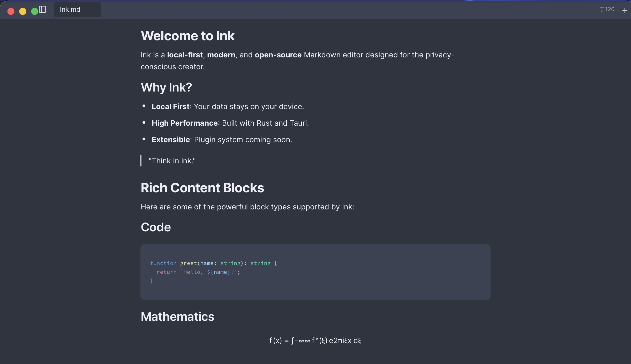This screenshot has height=364, width=631.
Task: Place cursor in the Why Ink? heading
Action: point(166,87)
